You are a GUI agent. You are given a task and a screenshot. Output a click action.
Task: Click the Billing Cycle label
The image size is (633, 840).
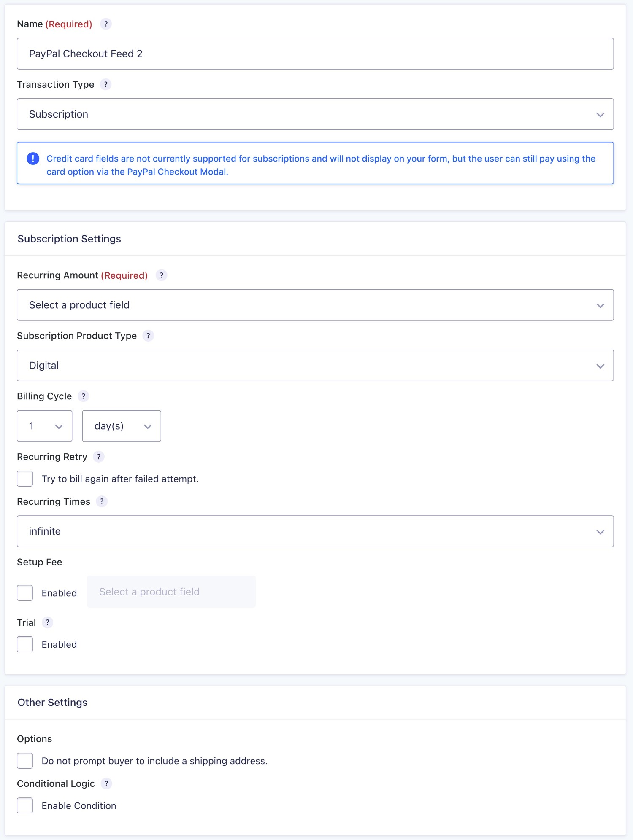pos(44,396)
